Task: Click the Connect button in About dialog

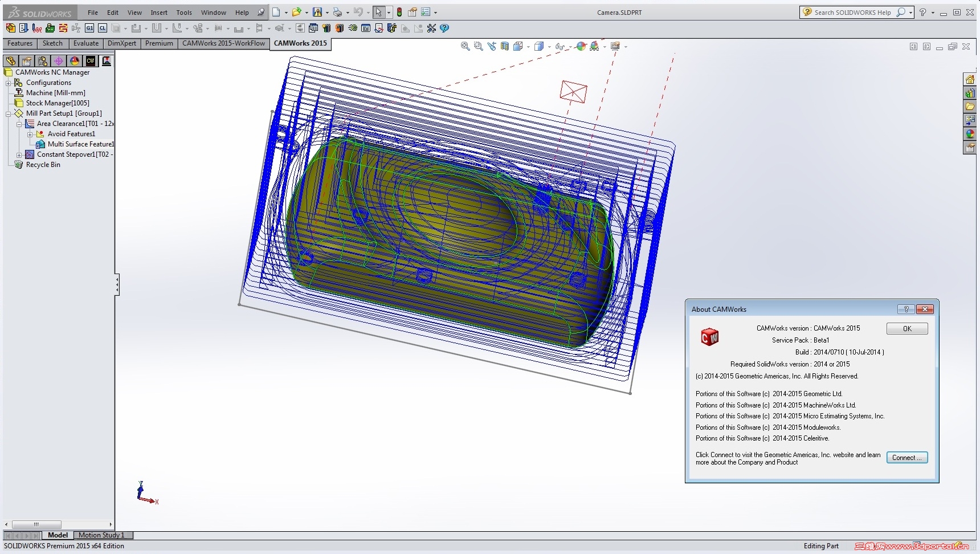Action: point(907,458)
